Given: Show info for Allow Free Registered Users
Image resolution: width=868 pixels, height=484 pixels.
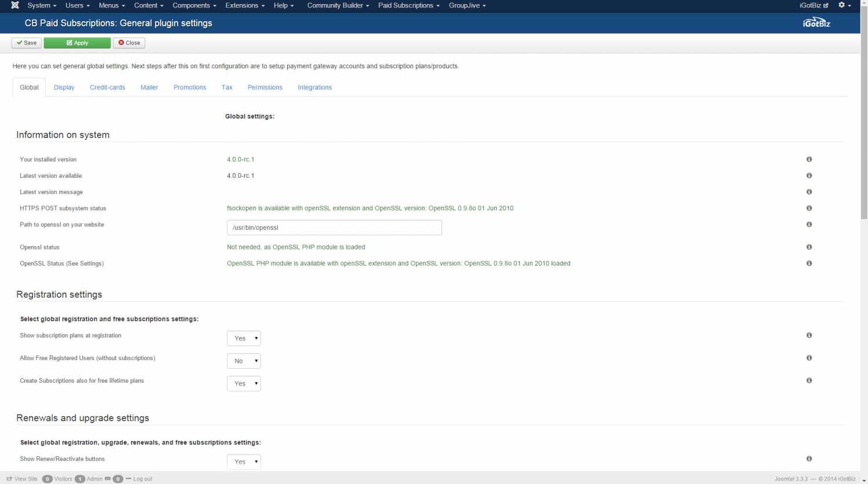Looking at the screenshot, I should click(x=809, y=358).
